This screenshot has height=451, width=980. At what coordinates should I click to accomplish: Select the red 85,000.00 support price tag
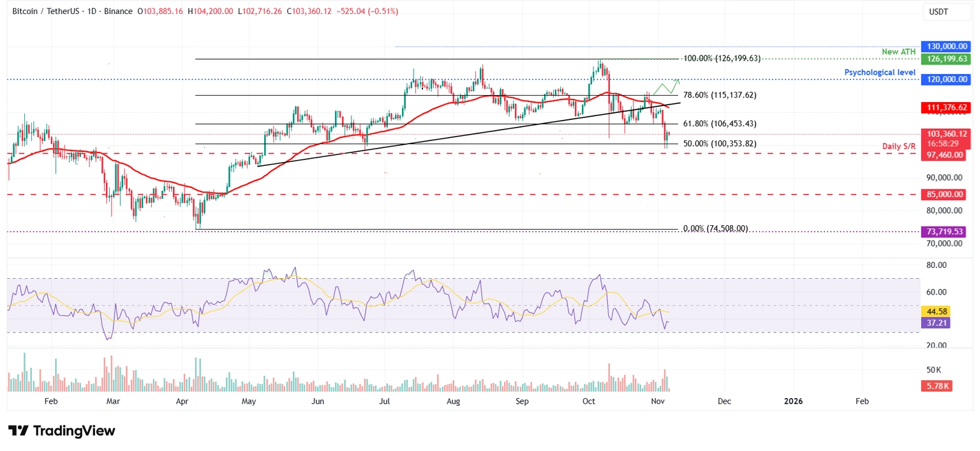pyautogui.click(x=943, y=195)
